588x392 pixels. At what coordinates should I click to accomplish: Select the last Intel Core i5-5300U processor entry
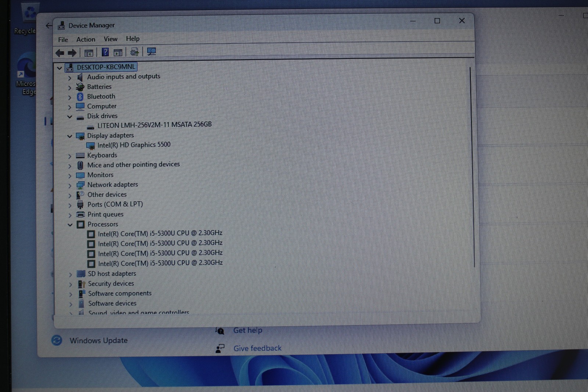point(160,263)
